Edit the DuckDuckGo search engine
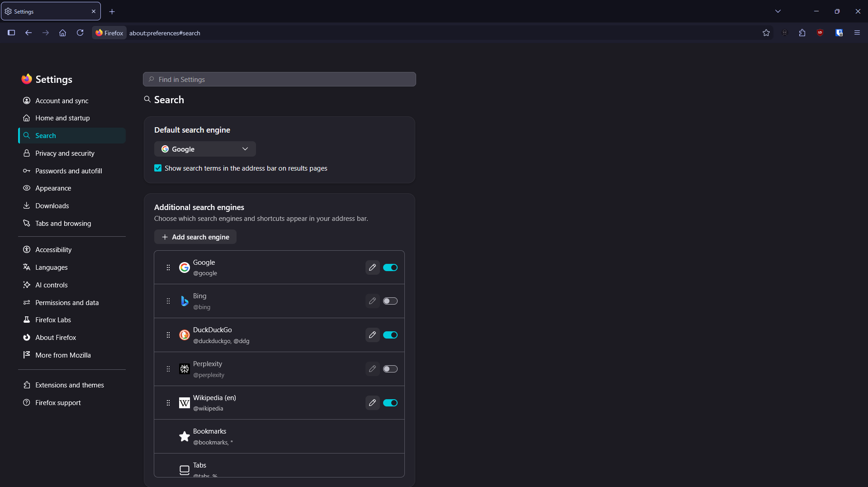 (x=372, y=335)
